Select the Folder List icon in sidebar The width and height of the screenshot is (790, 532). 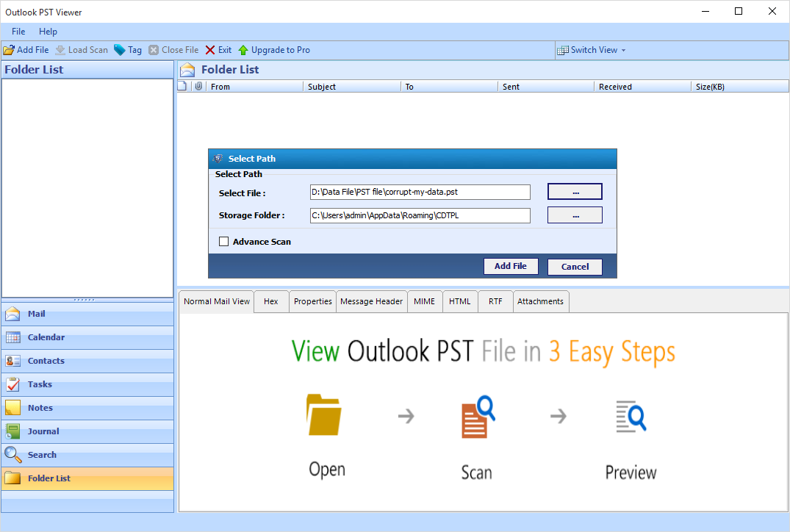click(12, 478)
